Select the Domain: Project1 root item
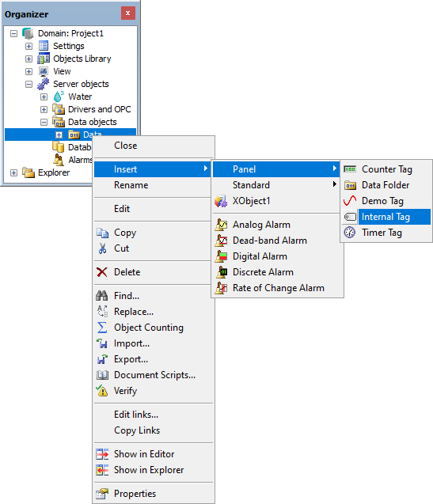This screenshot has width=433, height=504. (x=70, y=33)
